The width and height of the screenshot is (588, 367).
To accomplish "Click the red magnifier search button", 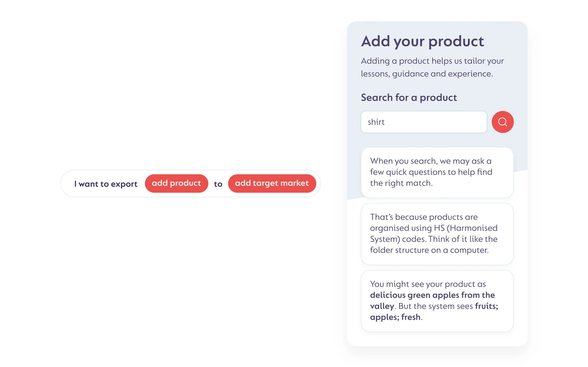I will point(502,122).
